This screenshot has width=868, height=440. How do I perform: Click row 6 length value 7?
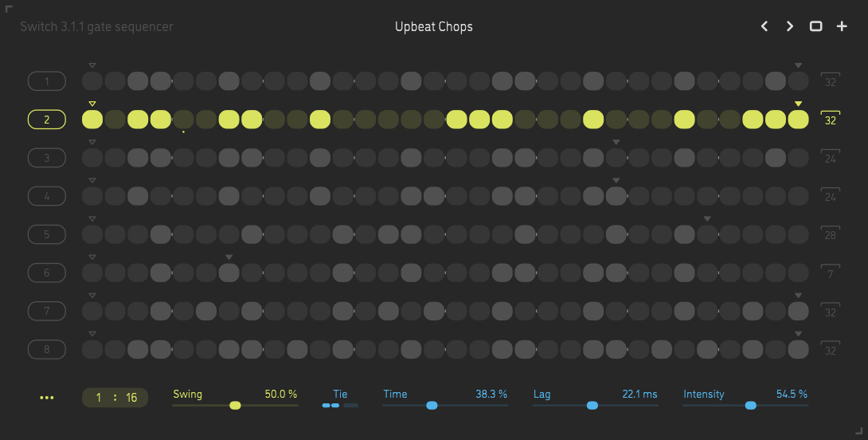(831, 274)
